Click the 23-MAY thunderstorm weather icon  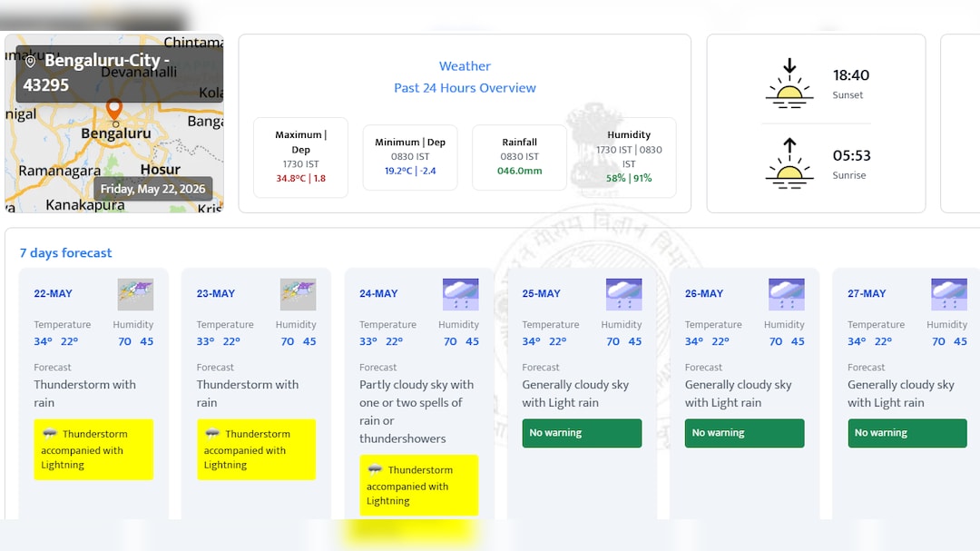coord(299,295)
